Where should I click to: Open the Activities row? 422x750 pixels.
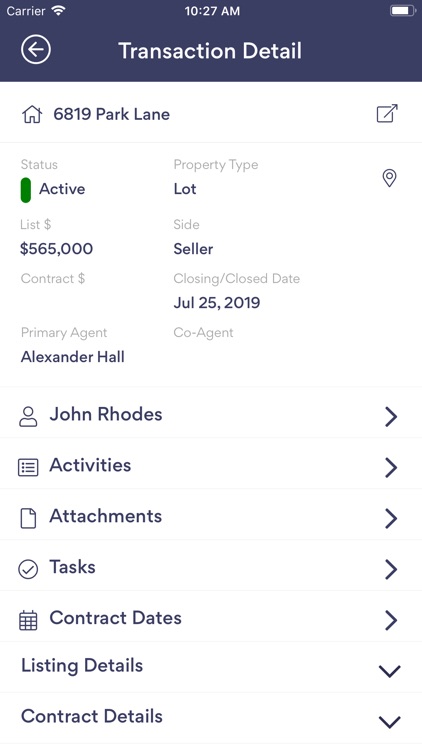211,466
